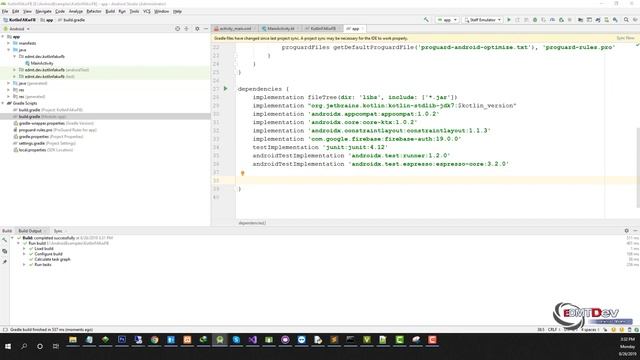Click the 'Gradle build finished' status bar message

(x=51, y=329)
